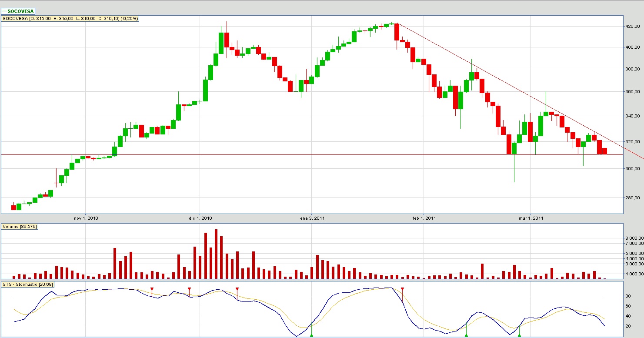Click the 280,00 price axis label
This screenshot has width=644, height=338.
[633, 198]
